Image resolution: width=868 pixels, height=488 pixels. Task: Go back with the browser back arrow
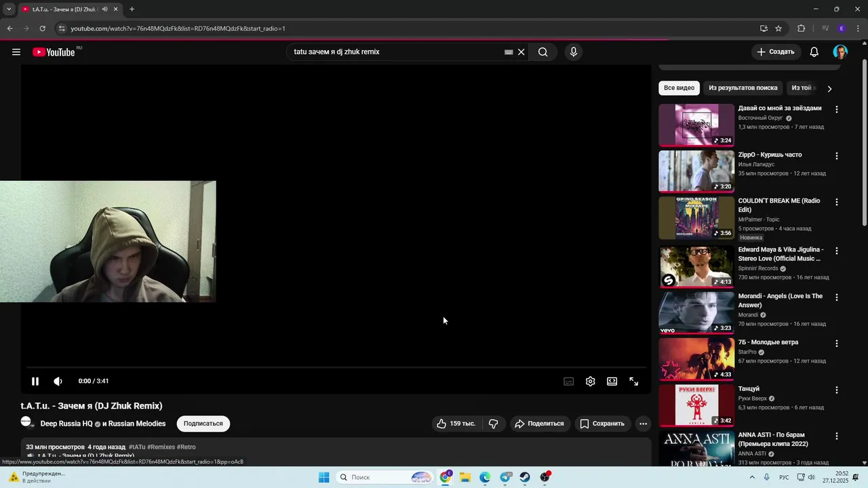[x=10, y=28]
